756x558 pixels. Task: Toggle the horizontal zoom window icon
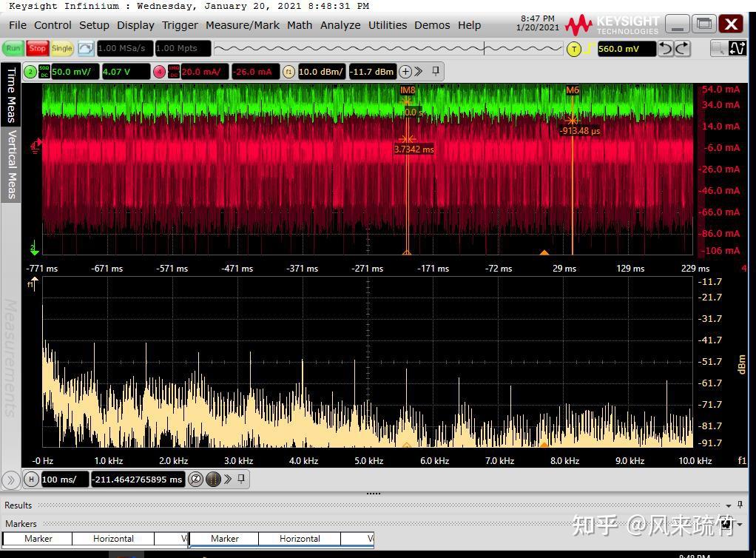click(x=213, y=480)
